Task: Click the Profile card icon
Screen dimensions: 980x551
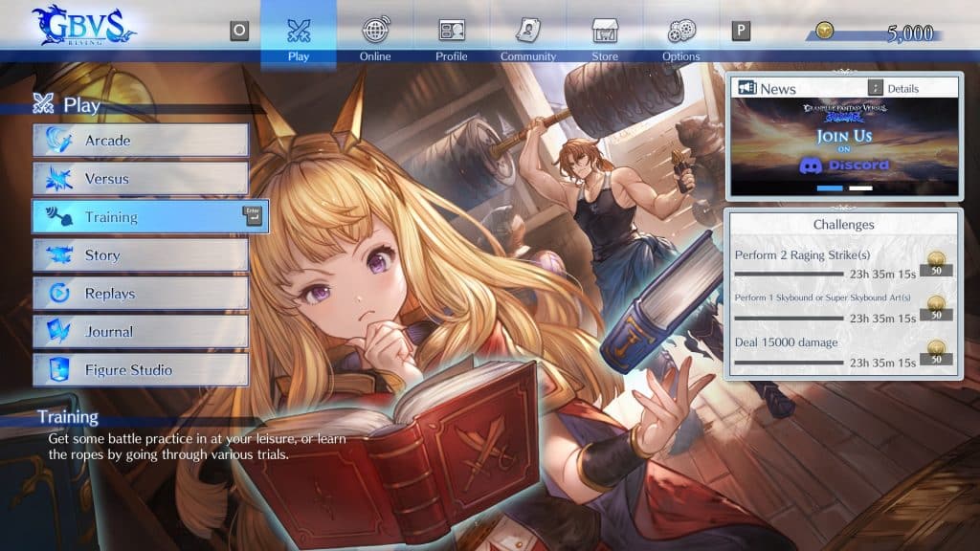Action: (452, 30)
